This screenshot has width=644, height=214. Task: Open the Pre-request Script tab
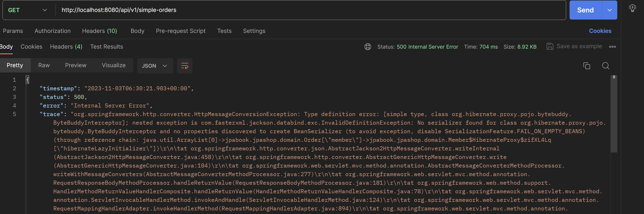181,31
